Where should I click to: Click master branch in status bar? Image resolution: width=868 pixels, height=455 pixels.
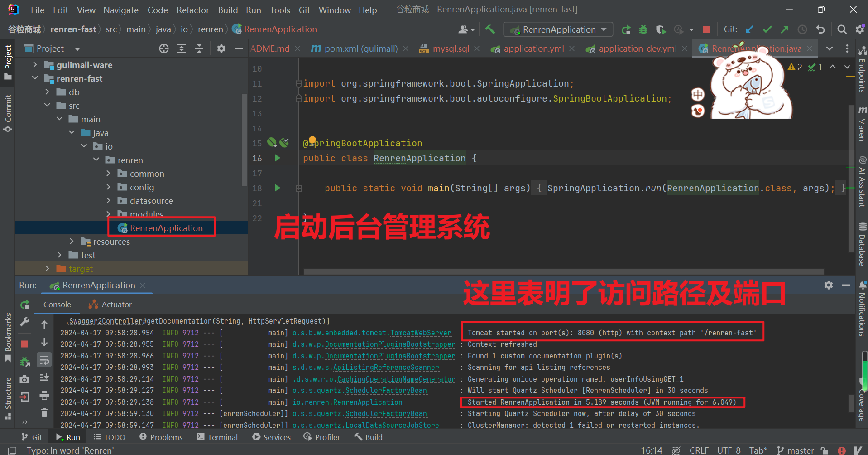pyautogui.click(x=796, y=450)
